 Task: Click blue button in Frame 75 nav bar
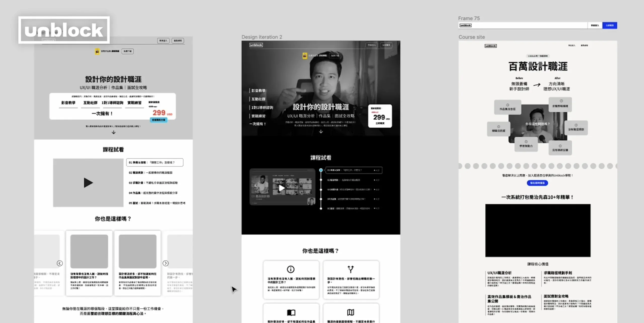click(610, 25)
